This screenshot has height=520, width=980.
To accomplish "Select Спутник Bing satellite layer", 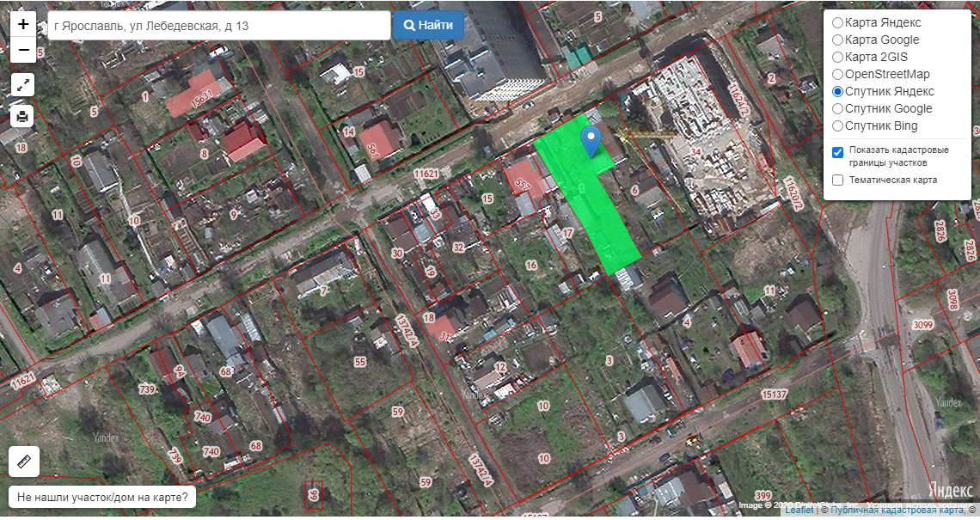I will tap(837, 126).
